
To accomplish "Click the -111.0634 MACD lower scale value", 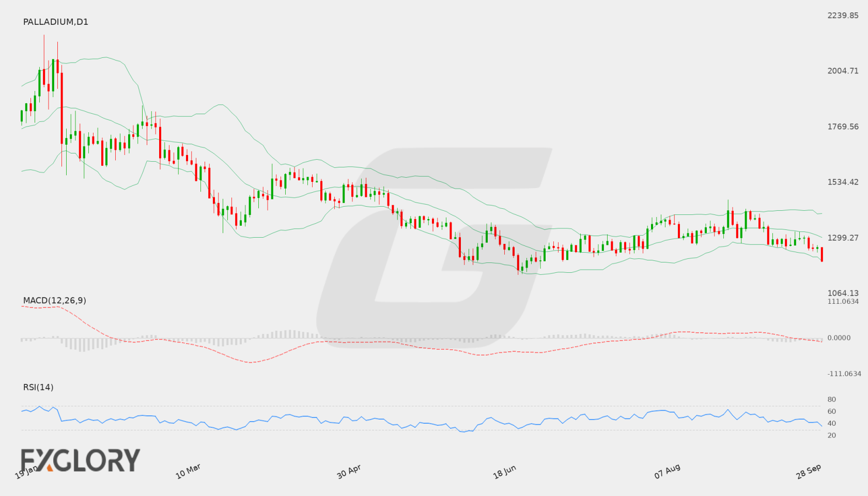I will pos(844,374).
